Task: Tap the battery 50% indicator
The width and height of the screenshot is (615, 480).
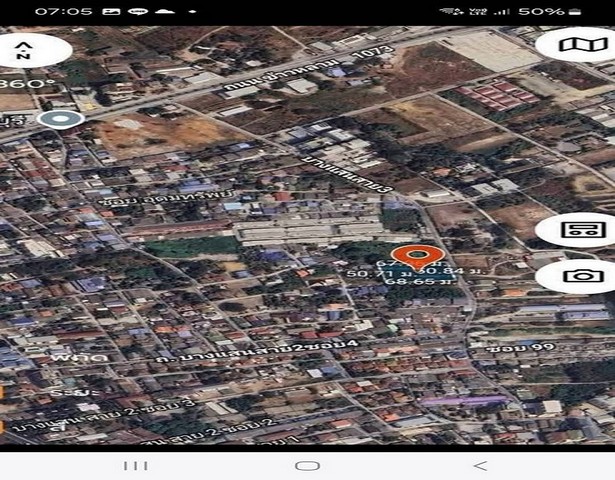Action: point(568,11)
